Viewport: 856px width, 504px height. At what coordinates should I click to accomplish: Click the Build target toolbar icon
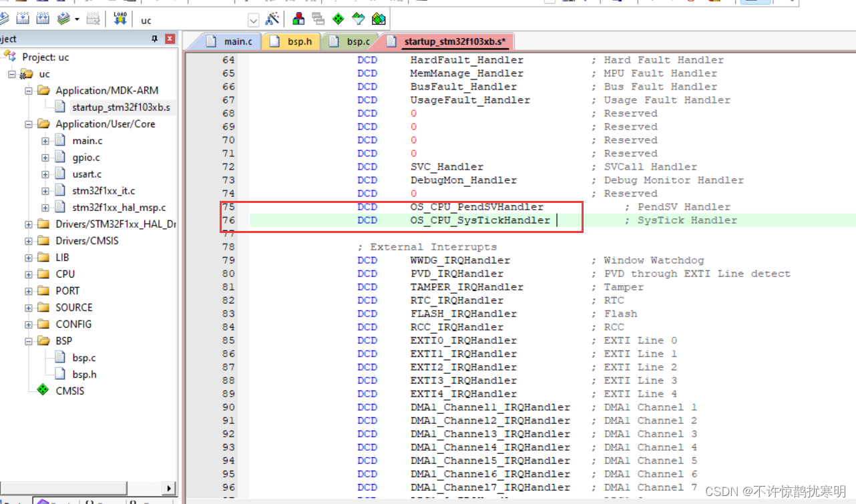22,19
